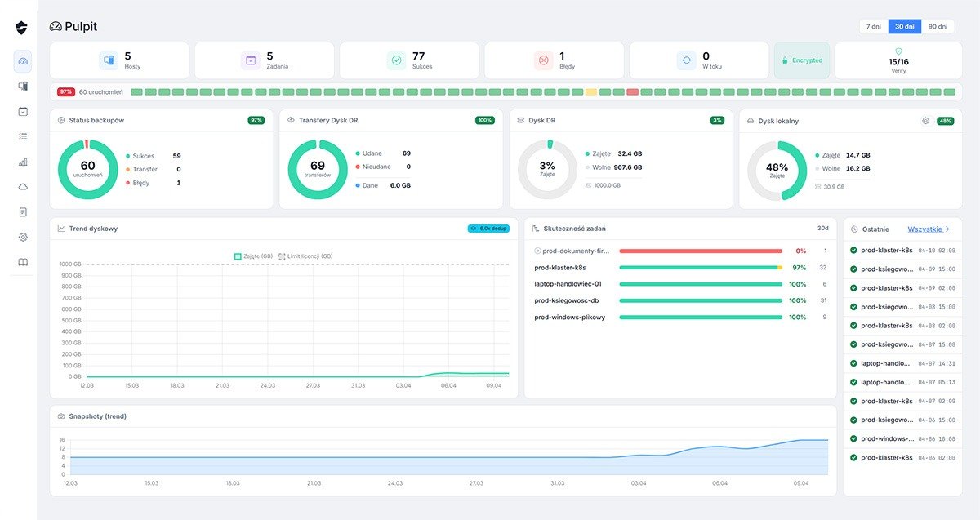This screenshot has width=980, height=520.
Task: Switch to the 7 dni range
Action: point(873,27)
